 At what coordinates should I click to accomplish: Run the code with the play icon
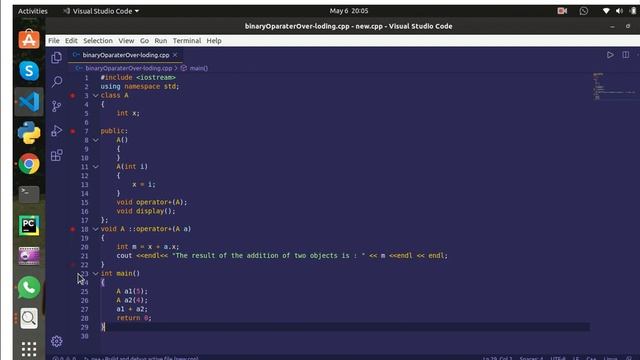[x=610, y=55]
